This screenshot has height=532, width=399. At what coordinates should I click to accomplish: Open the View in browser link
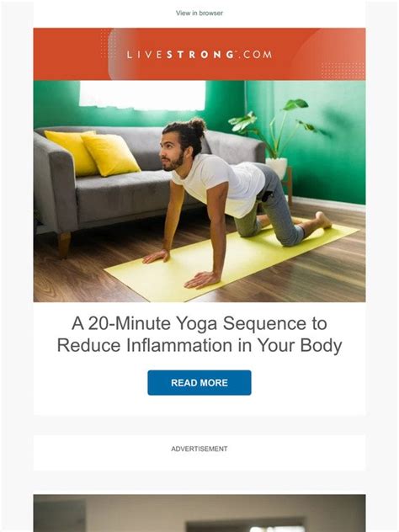pyautogui.click(x=199, y=13)
